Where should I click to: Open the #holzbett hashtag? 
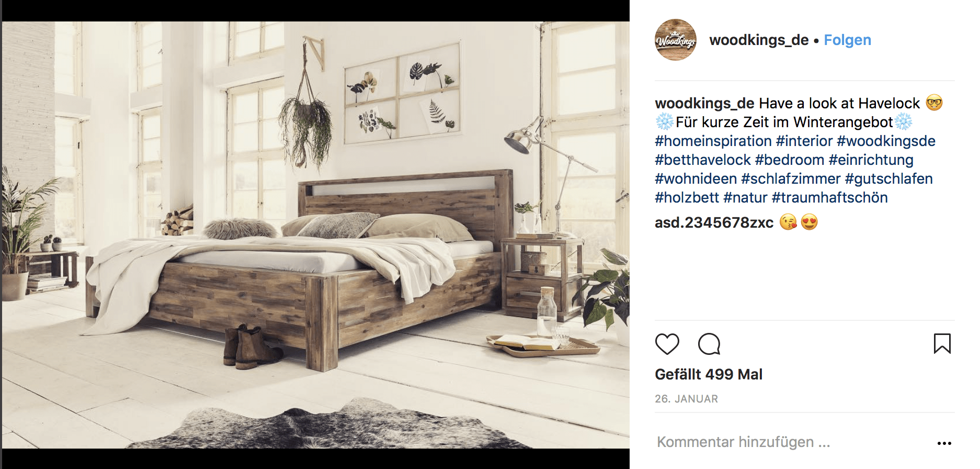[687, 197]
